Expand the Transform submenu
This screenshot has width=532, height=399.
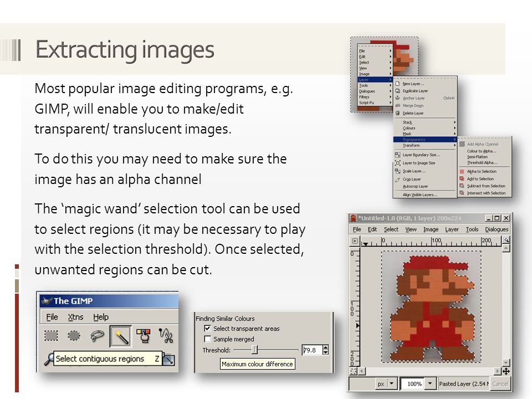424,145
